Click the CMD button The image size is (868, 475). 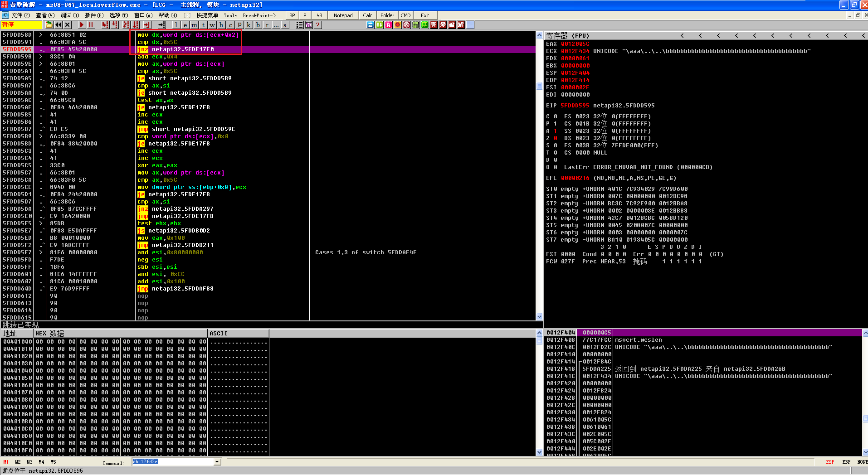(x=406, y=15)
